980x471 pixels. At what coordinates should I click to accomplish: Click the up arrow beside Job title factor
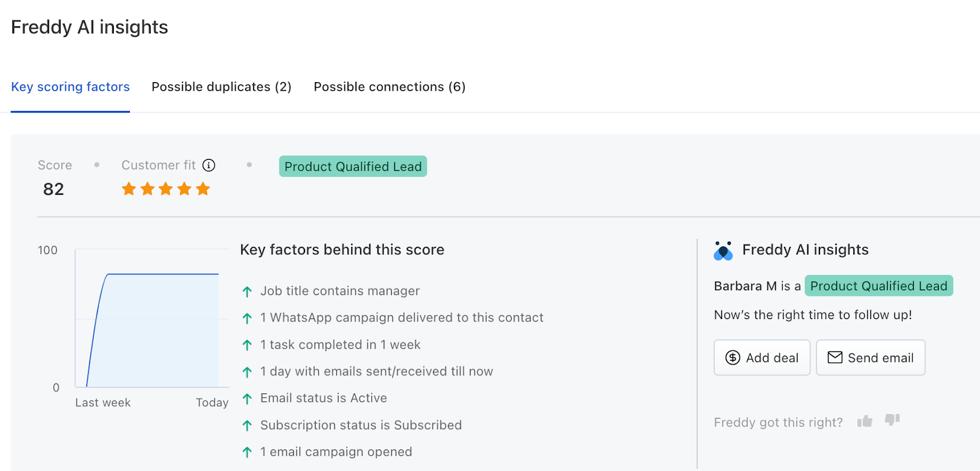[247, 292]
